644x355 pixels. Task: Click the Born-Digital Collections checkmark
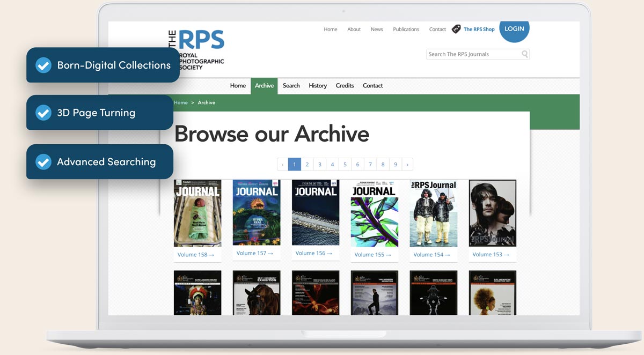tap(43, 65)
